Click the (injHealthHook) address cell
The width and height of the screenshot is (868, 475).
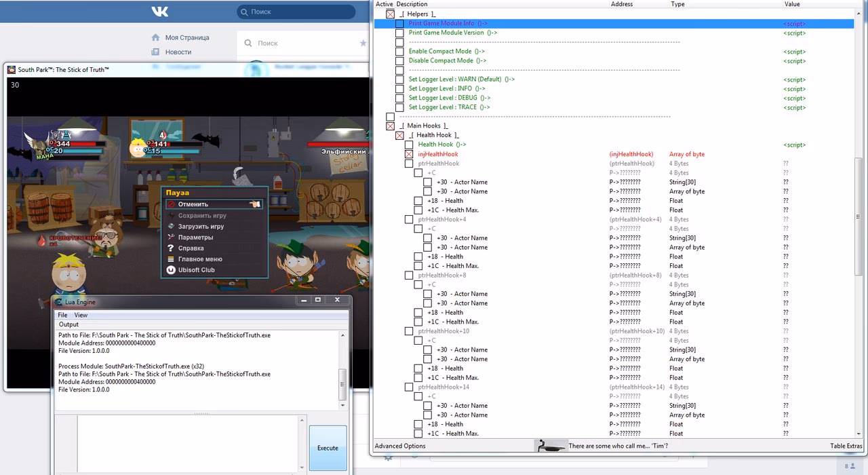pos(631,154)
